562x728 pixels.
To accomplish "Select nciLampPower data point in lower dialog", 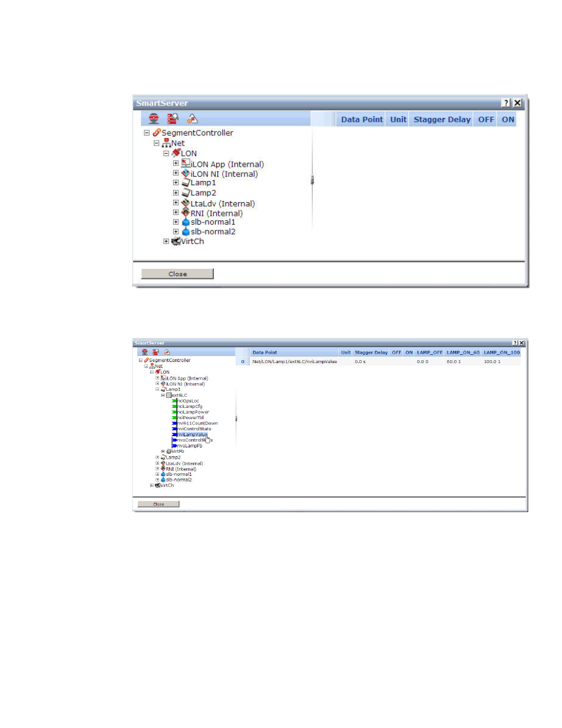I will pyautogui.click(x=193, y=412).
